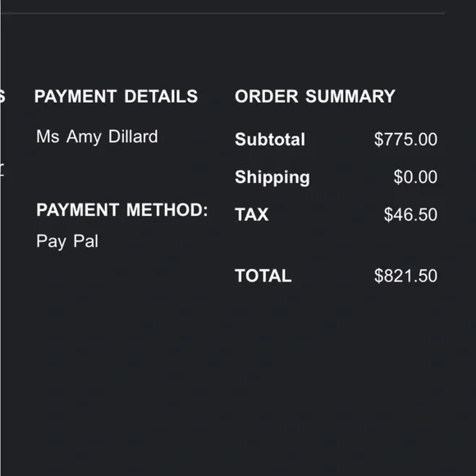Viewport: 476px width, 476px height.
Task: Click the word DETAILS in the heading
Action: click(x=161, y=97)
